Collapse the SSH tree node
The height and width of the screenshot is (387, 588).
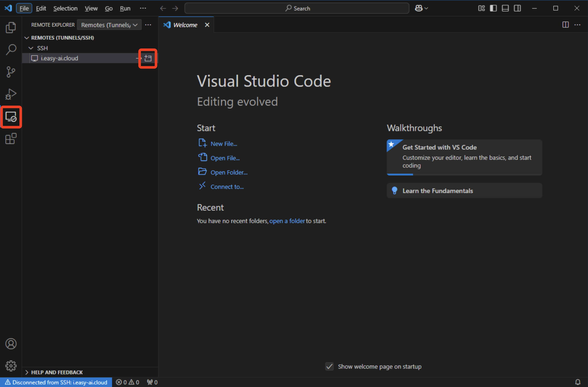[31, 48]
